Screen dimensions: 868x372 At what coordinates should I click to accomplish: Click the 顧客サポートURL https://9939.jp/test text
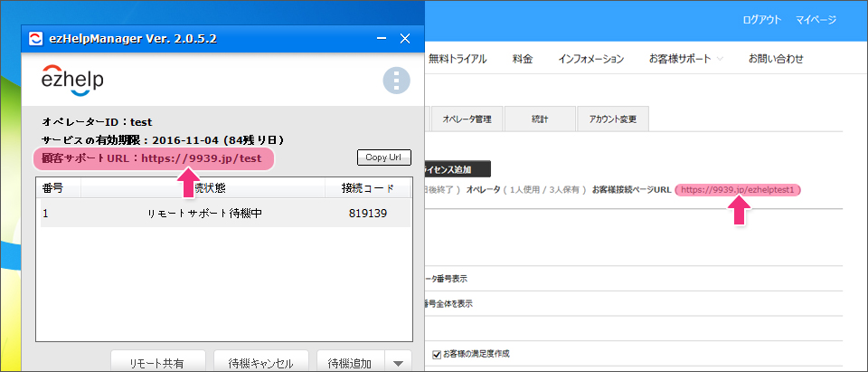coord(152,158)
